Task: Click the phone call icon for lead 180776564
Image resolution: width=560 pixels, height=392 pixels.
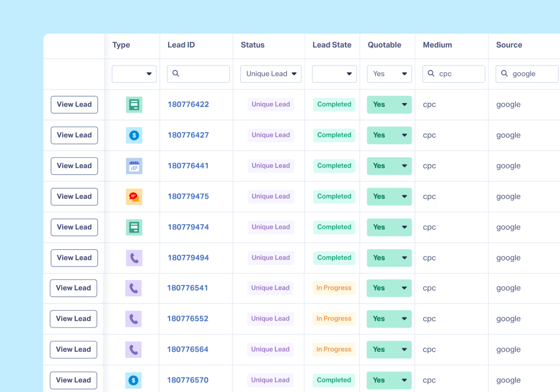Action: point(133,349)
